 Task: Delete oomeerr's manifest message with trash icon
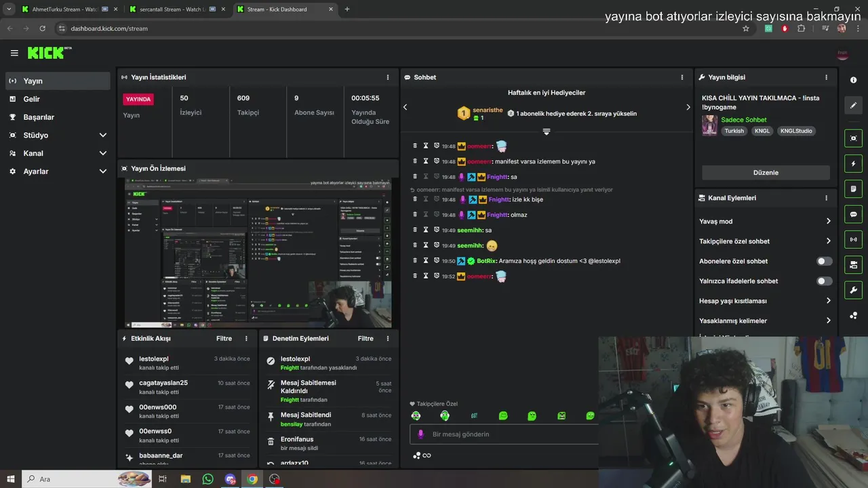click(415, 161)
